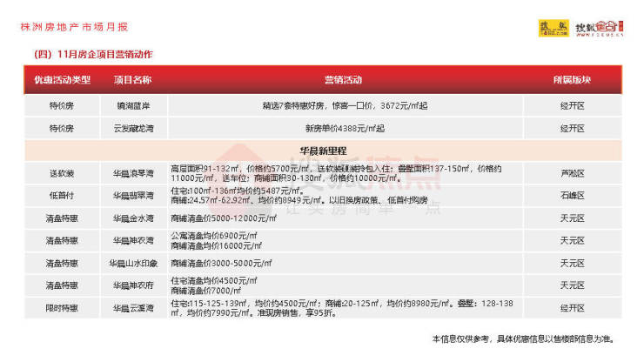This screenshot has height=362, width=644.
Task: Click the yellow logo at top right
Action: 552,28
